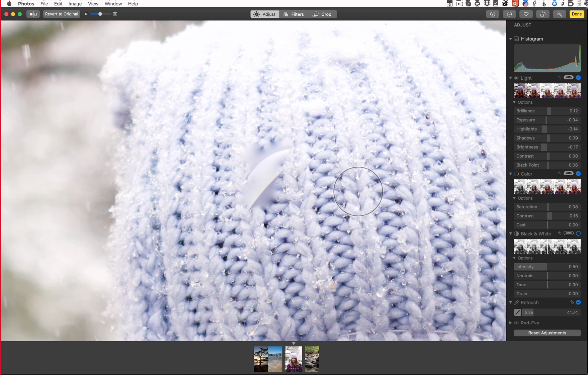Click the yellow Done button

point(577,14)
